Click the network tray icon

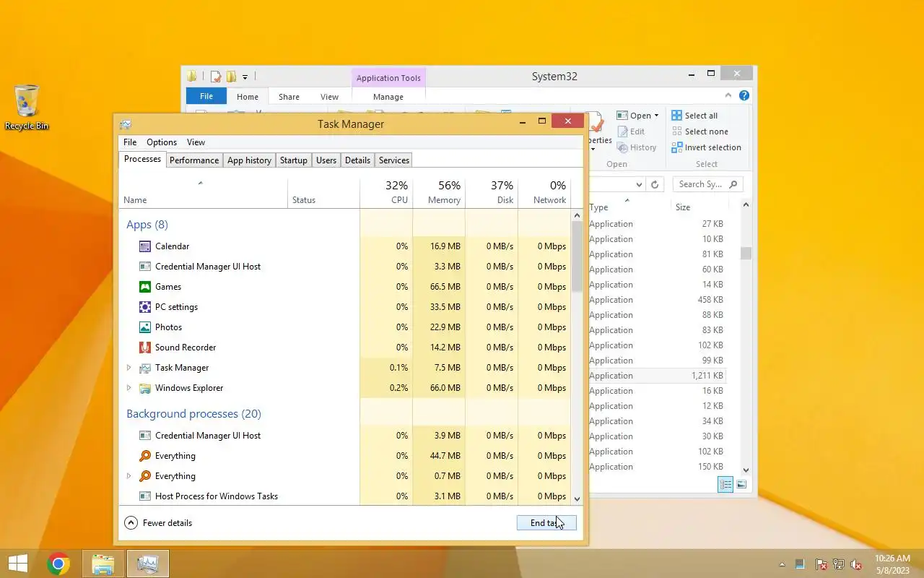(x=839, y=564)
